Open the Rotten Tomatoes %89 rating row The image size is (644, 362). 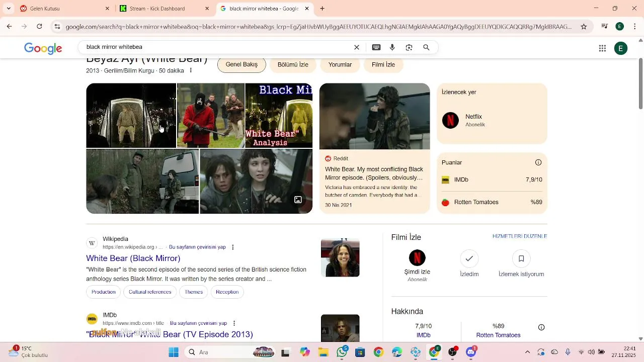pyautogui.click(x=492, y=202)
